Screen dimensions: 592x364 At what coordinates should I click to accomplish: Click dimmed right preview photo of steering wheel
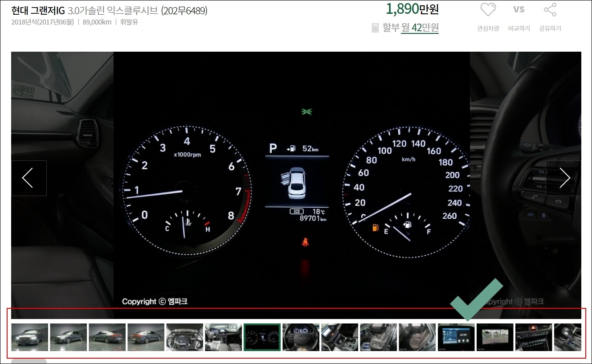coord(526,185)
